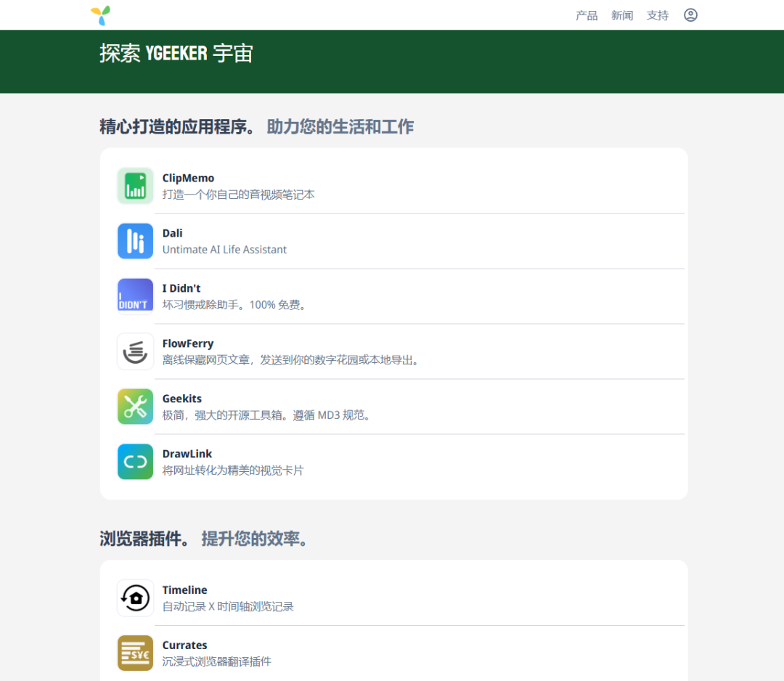Click the heading '浏览器插件。'
The image size is (784, 681).
pyautogui.click(x=144, y=539)
